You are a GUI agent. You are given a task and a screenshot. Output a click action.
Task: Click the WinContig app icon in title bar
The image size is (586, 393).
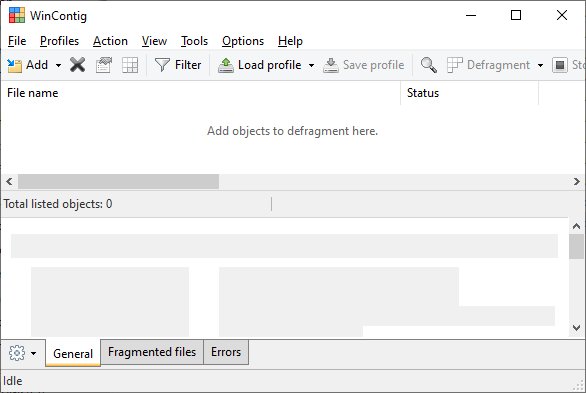[17, 15]
